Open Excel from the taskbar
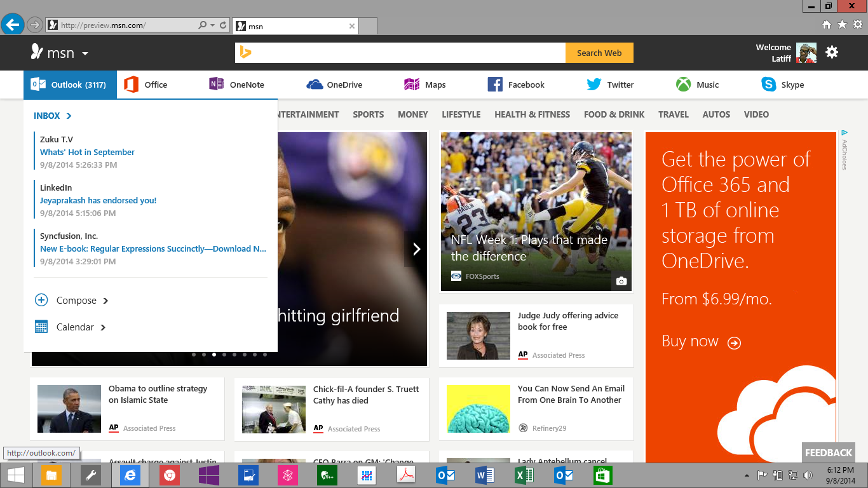 (x=524, y=475)
